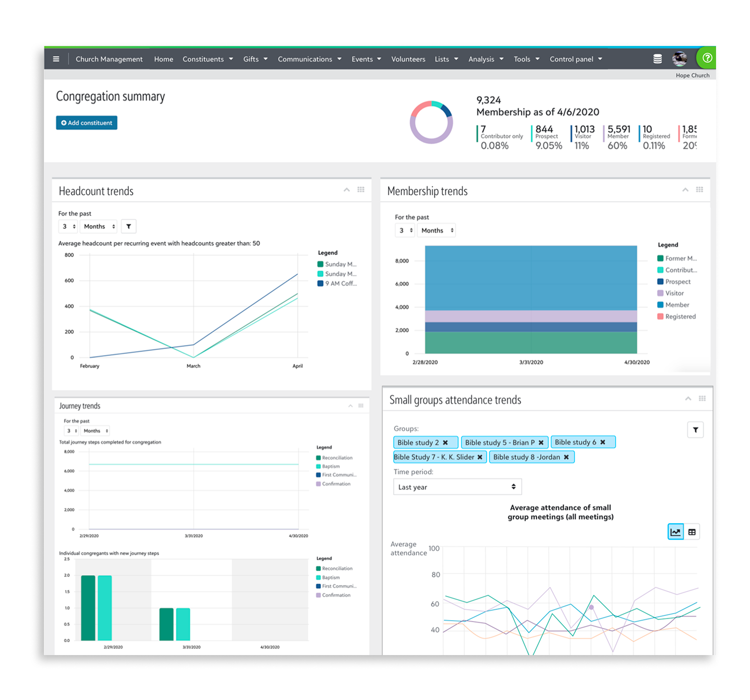Open the Gifts menu
The image size is (750, 700).
[255, 59]
